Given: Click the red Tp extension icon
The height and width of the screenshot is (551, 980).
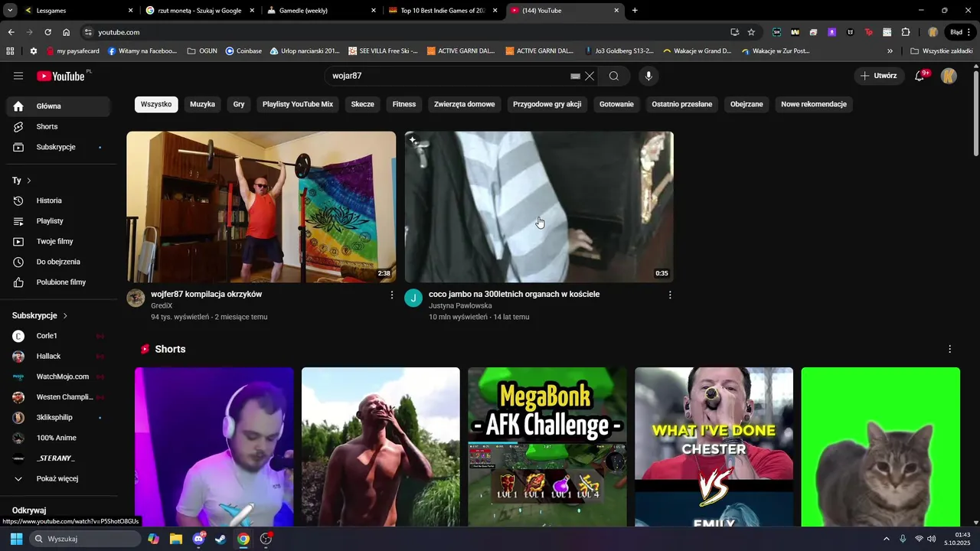Looking at the screenshot, I should point(868,32).
